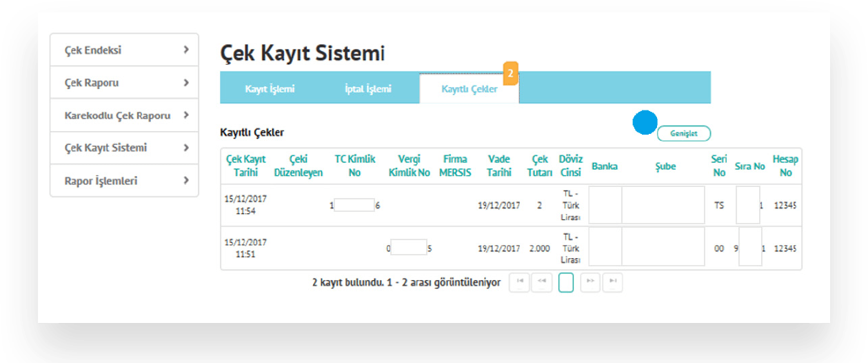Sort by Banka column header
Viewport: 868px width, 363px height.
pyautogui.click(x=605, y=166)
